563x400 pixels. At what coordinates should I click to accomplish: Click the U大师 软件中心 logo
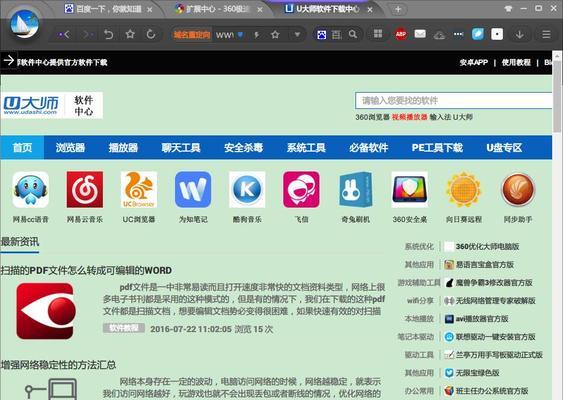[52, 105]
